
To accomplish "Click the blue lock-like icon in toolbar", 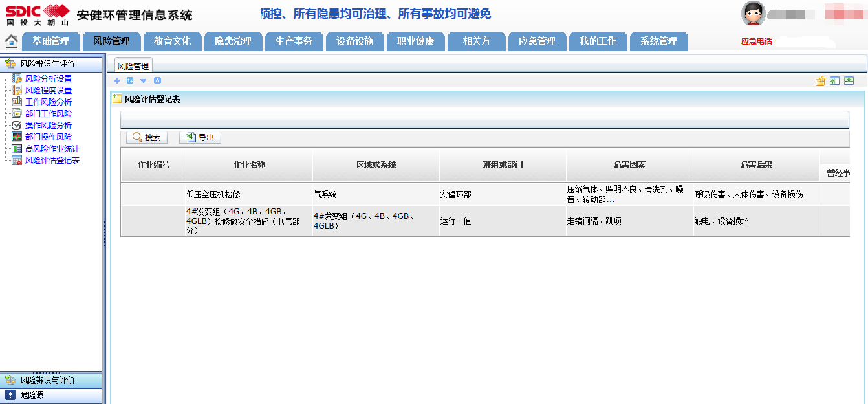I will point(157,81).
